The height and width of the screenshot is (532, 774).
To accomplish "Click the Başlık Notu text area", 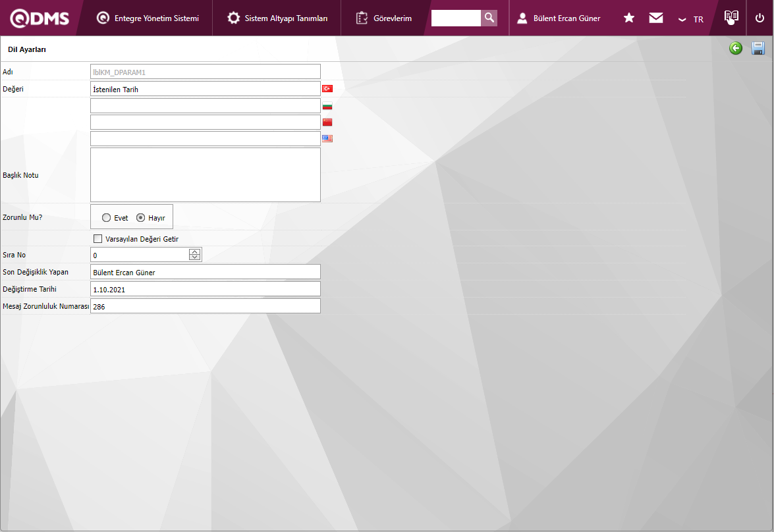I will [x=206, y=174].
